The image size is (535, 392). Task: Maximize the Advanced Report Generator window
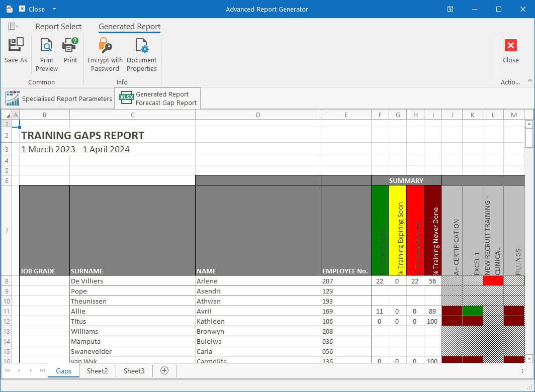pyautogui.click(x=498, y=9)
